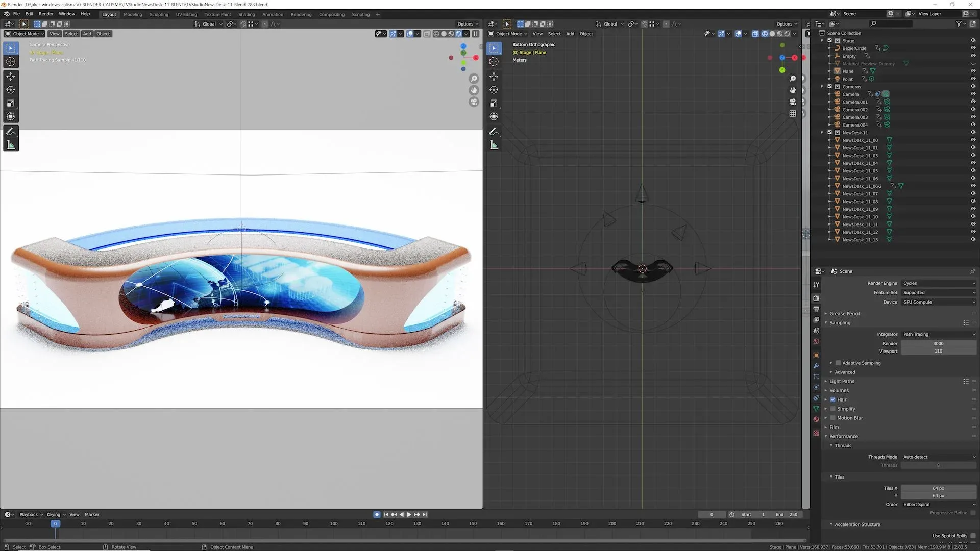Click Sampling presets list icon

click(966, 323)
